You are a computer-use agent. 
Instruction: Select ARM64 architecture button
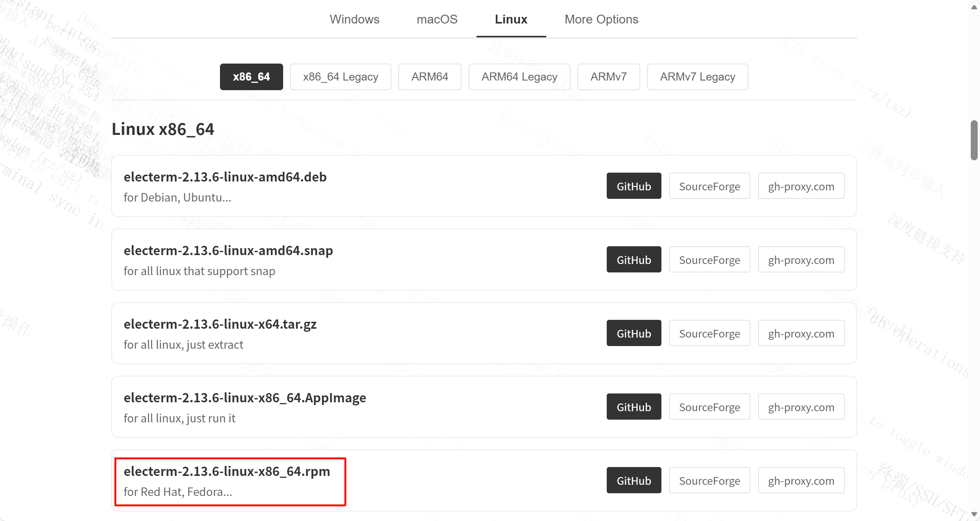coord(430,77)
